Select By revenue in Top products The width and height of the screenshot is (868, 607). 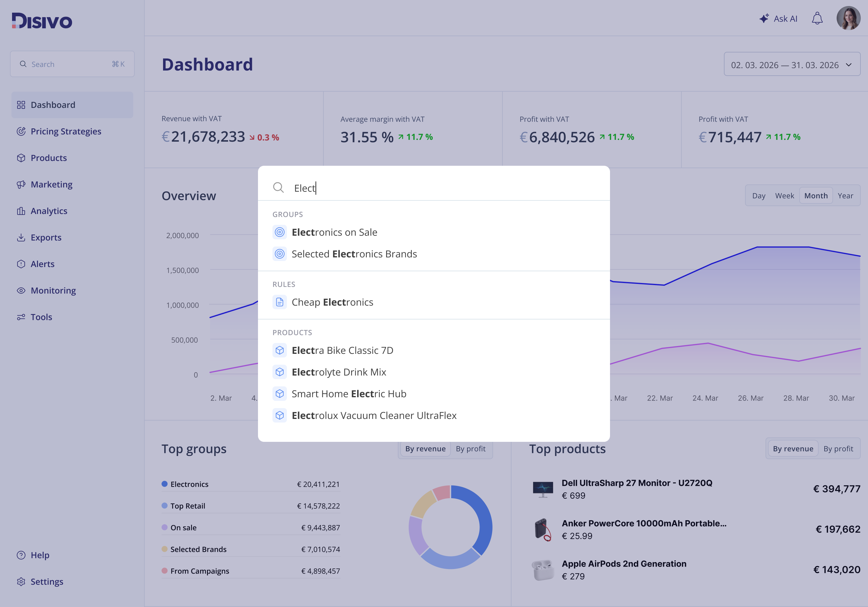coord(793,449)
